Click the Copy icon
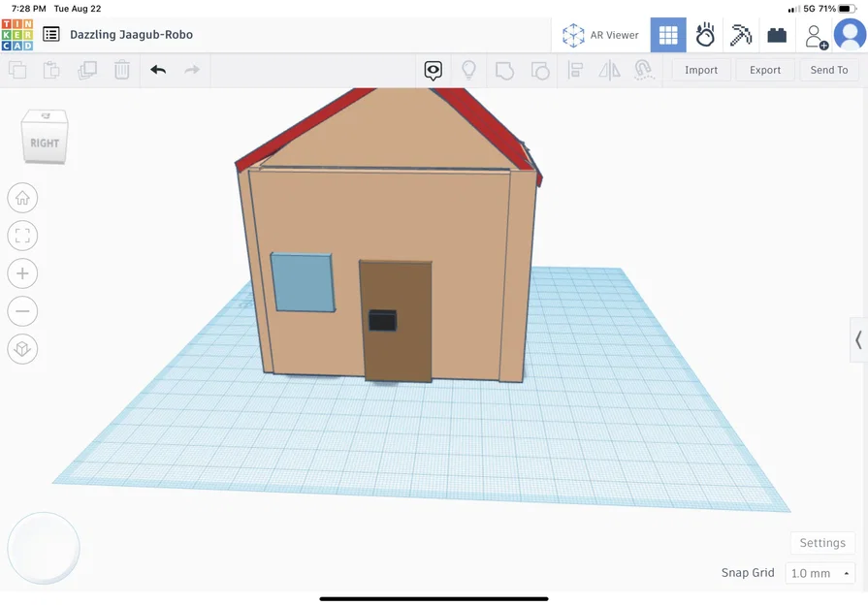The width and height of the screenshot is (868, 606). tap(17, 70)
